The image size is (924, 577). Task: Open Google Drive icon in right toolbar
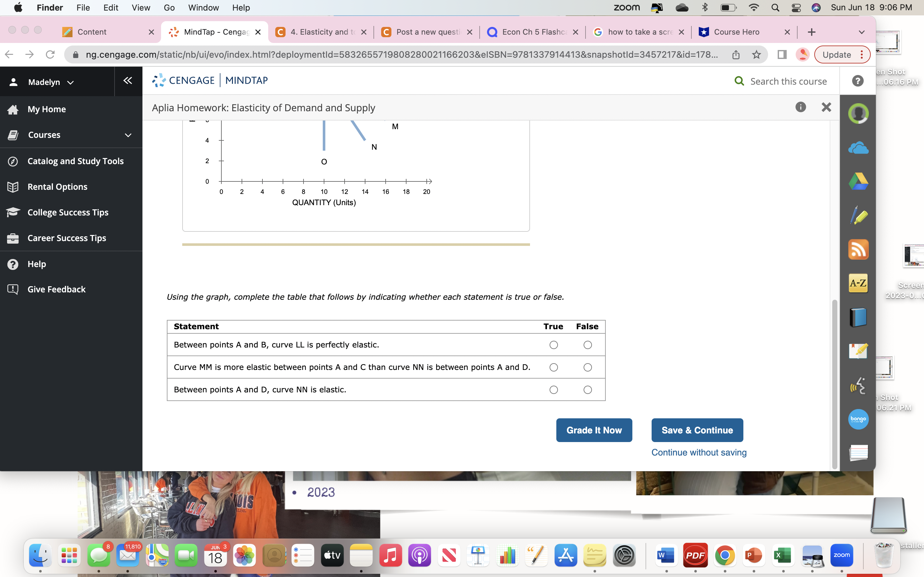click(x=858, y=182)
